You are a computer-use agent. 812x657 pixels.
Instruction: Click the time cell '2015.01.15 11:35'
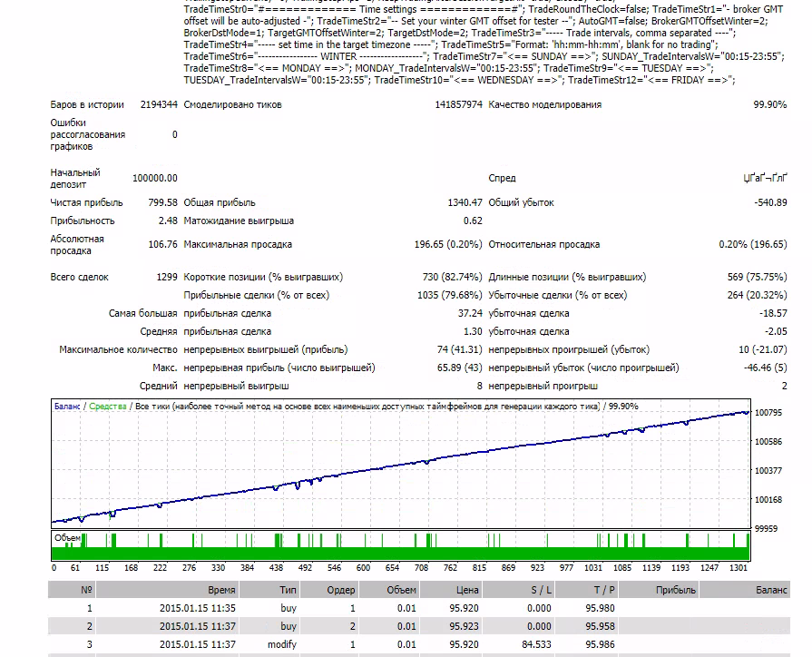pos(197,608)
